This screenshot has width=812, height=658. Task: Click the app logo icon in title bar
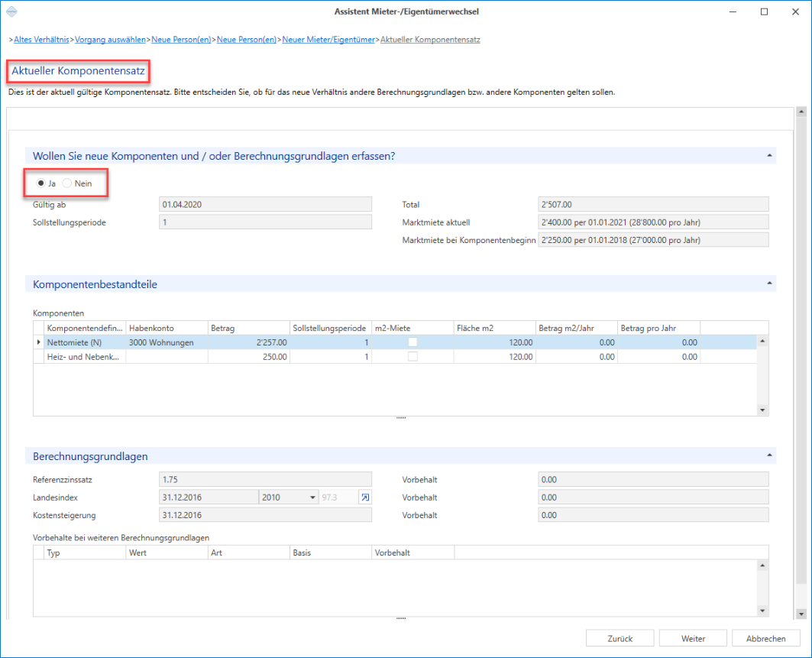pyautogui.click(x=11, y=11)
